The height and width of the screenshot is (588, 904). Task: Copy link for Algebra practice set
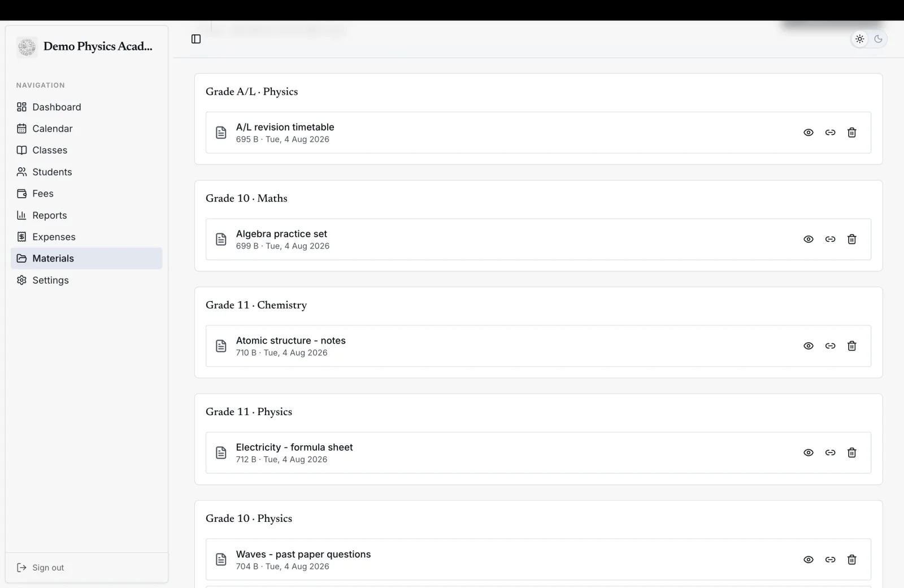(830, 239)
